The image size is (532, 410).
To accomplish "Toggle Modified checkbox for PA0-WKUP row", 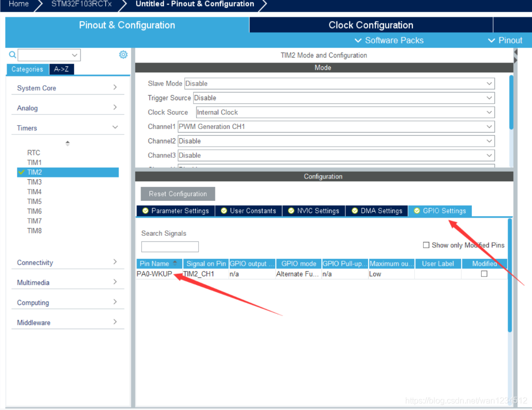I will click(484, 274).
